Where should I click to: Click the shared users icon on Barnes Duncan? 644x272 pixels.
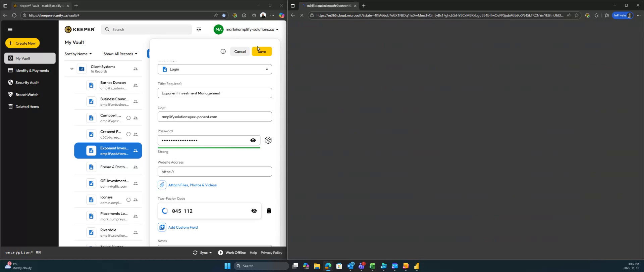click(136, 85)
